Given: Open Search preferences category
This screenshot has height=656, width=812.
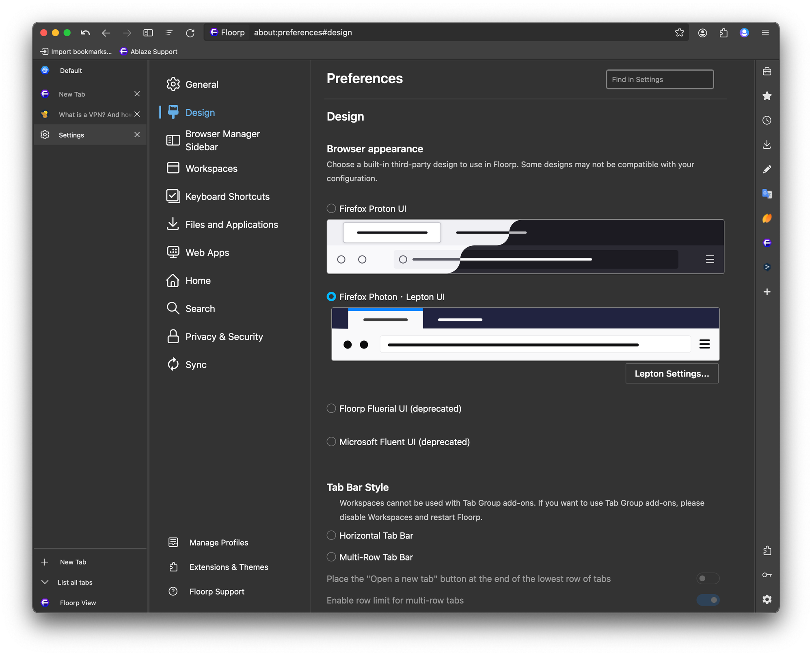Looking at the screenshot, I should [x=190, y=308].
